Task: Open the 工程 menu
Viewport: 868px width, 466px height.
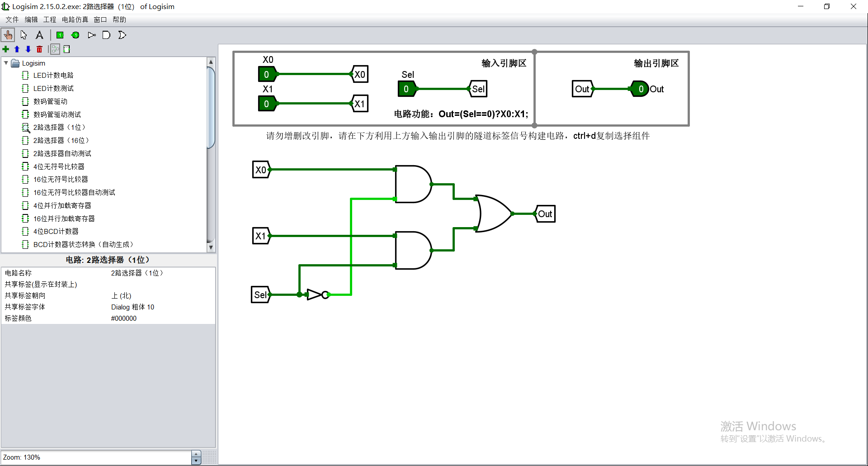Action: [50, 19]
